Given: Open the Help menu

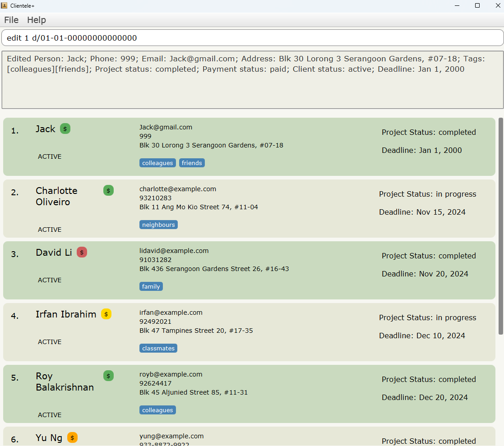Looking at the screenshot, I should click(x=36, y=20).
